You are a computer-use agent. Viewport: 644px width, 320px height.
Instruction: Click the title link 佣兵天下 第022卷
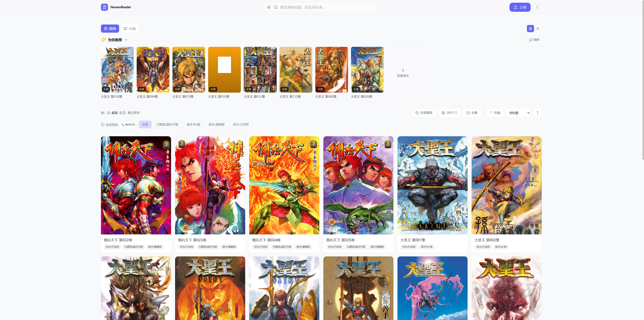pyautogui.click(x=118, y=240)
